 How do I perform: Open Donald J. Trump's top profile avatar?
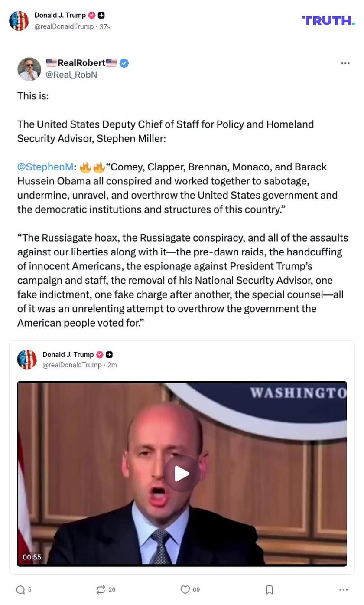point(19,21)
